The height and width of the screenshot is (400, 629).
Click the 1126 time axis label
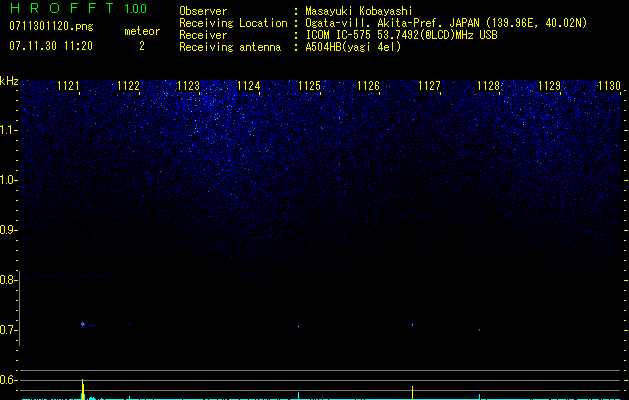368,86
